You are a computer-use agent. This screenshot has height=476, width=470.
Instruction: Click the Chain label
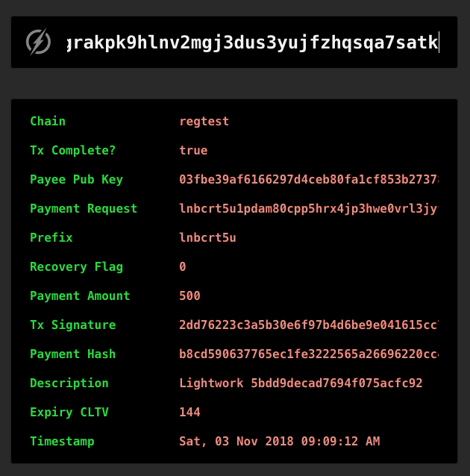48,121
